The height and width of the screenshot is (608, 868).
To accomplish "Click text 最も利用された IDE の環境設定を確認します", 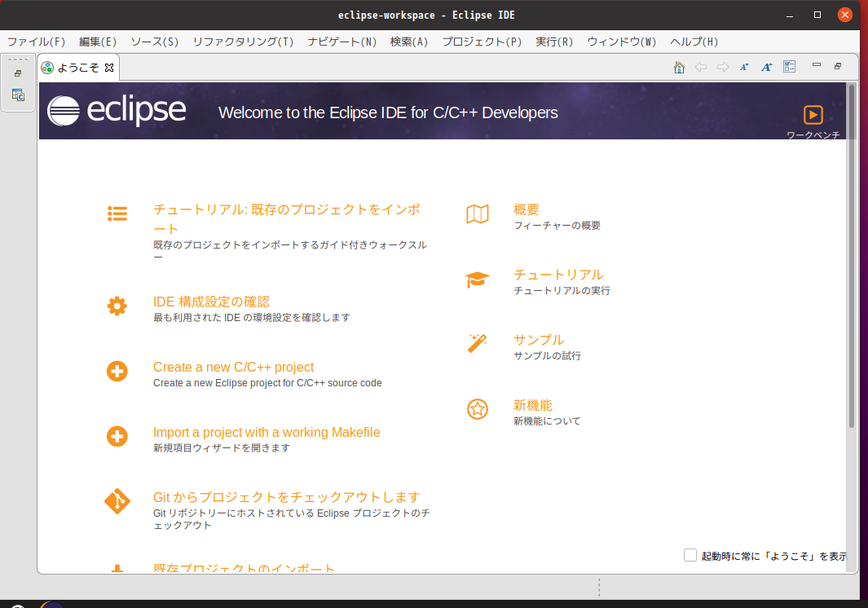I will 251,317.
